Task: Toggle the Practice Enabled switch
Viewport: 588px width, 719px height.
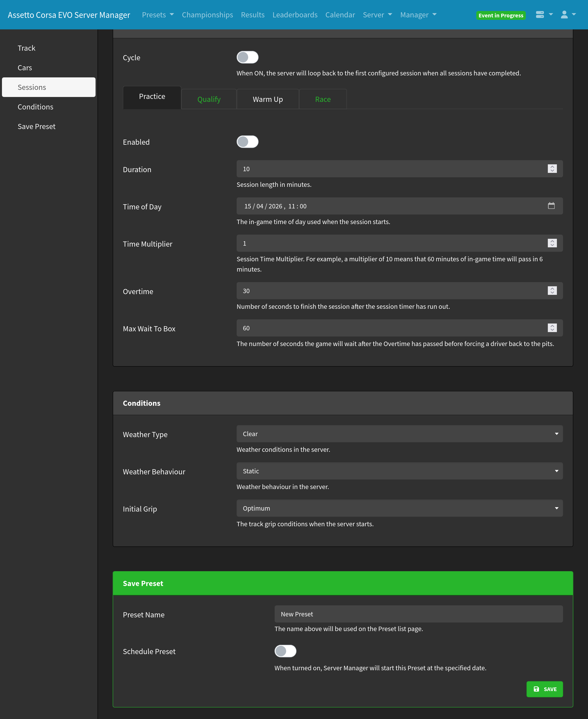Action: pos(247,142)
